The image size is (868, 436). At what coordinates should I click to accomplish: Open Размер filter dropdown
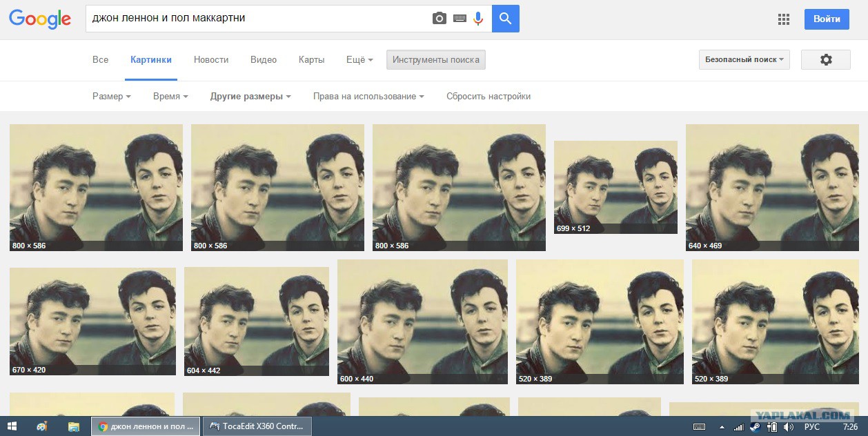coord(112,97)
